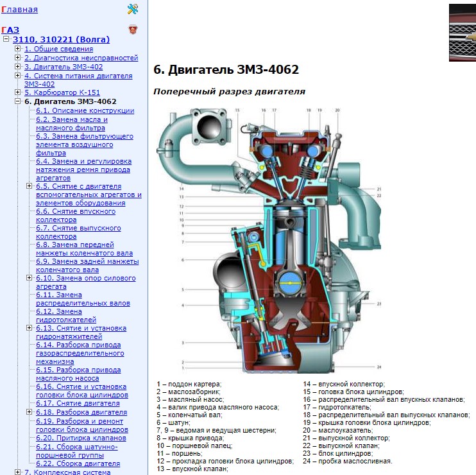This screenshot has height=475, width=476.
Task: Click legend entry 5 – коленчатый вал
Action: click(189, 415)
